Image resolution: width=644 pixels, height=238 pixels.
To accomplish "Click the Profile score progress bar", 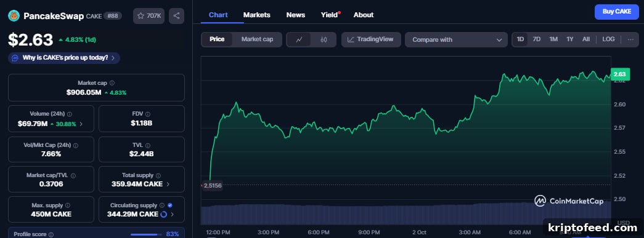I will pyautogui.click(x=146, y=234).
